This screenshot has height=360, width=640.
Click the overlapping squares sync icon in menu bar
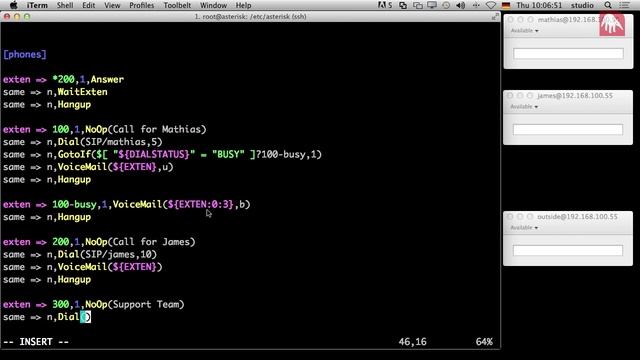tap(403, 5)
